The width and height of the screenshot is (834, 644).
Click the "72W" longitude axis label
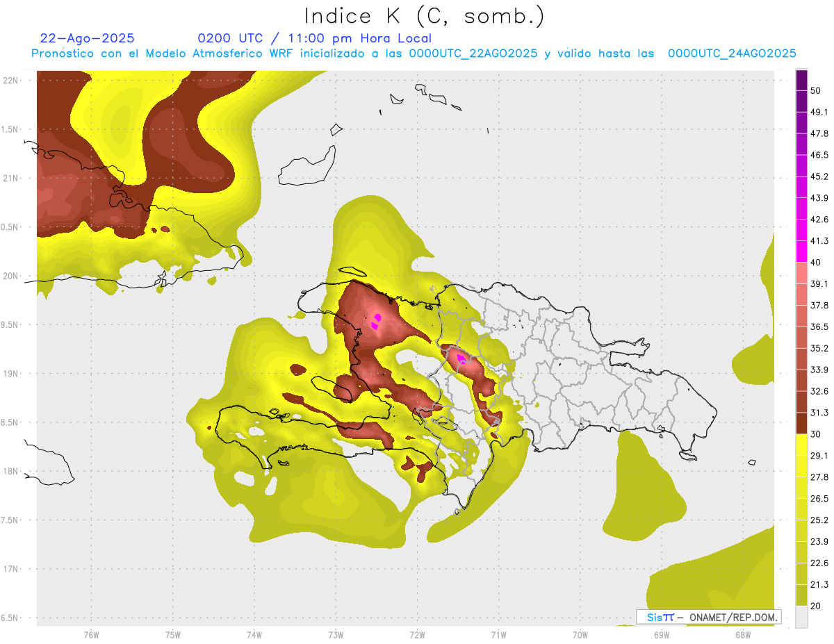pos(417,635)
